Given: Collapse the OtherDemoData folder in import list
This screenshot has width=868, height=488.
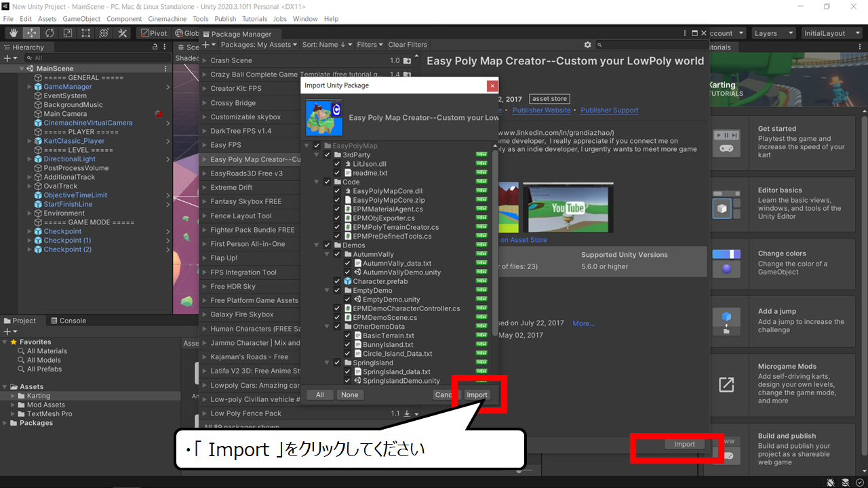Looking at the screenshot, I should tap(327, 327).
